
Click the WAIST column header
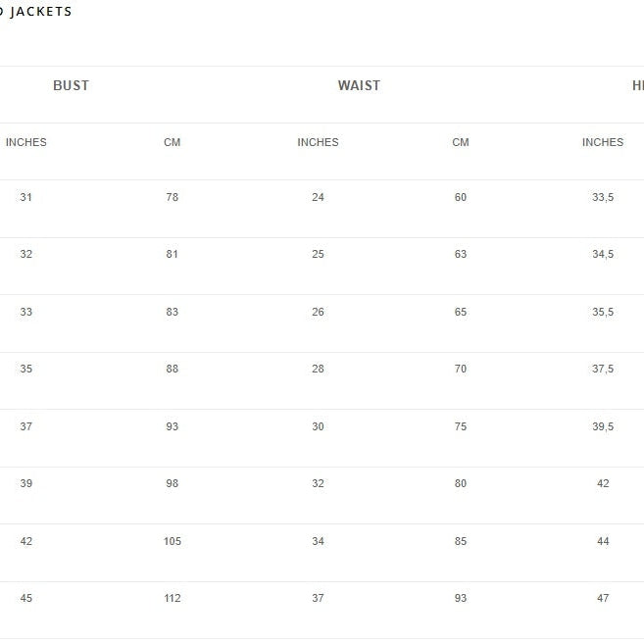pyautogui.click(x=359, y=85)
